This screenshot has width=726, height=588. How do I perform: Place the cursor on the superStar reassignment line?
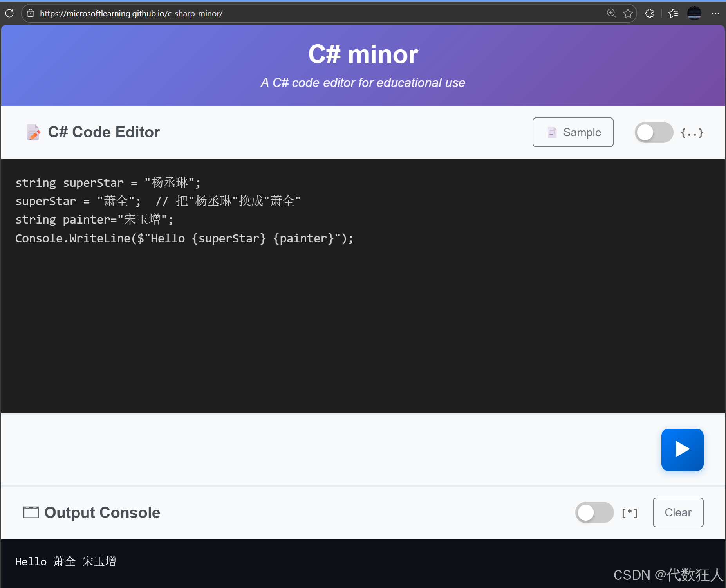(158, 201)
